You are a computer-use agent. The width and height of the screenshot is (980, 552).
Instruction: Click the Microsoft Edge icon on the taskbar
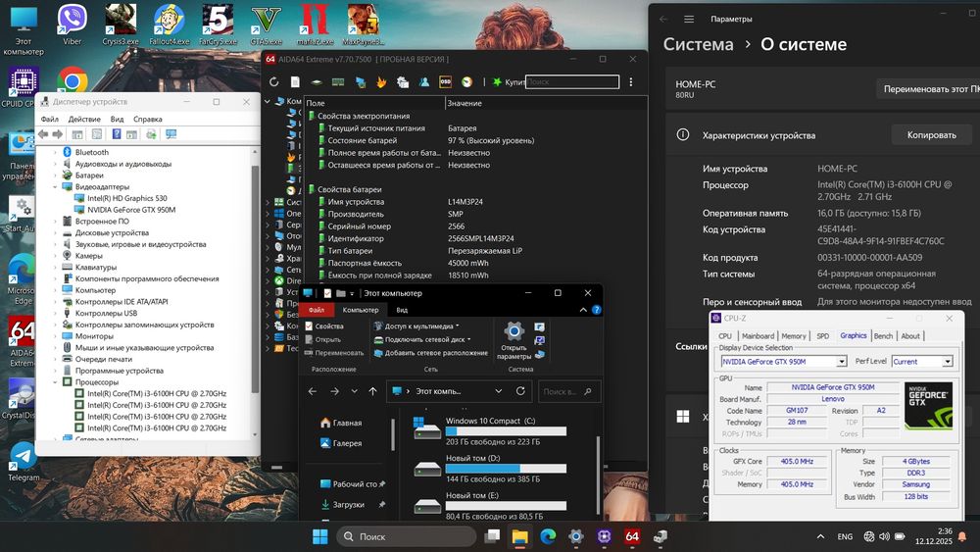(548, 536)
